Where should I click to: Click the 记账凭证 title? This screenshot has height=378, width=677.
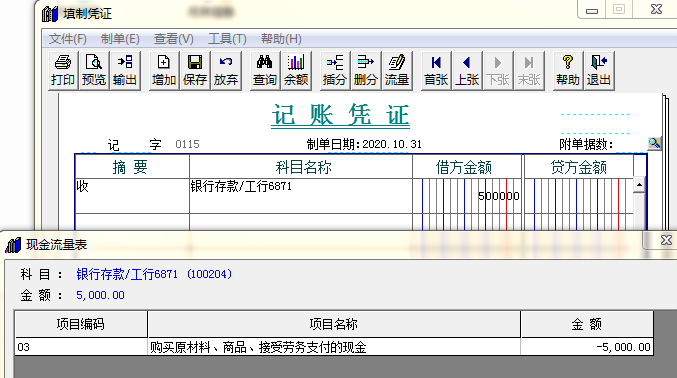pyautogui.click(x=340, y=115)
